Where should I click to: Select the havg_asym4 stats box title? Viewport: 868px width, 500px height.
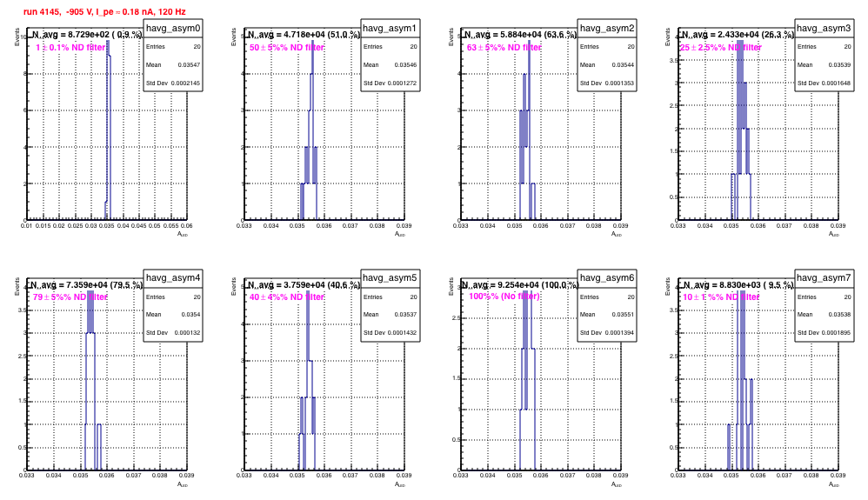(173, 278)
